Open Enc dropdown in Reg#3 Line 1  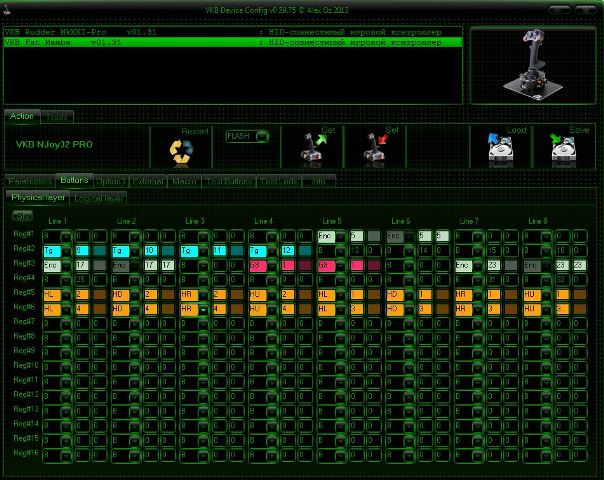(x=66, y=265)
